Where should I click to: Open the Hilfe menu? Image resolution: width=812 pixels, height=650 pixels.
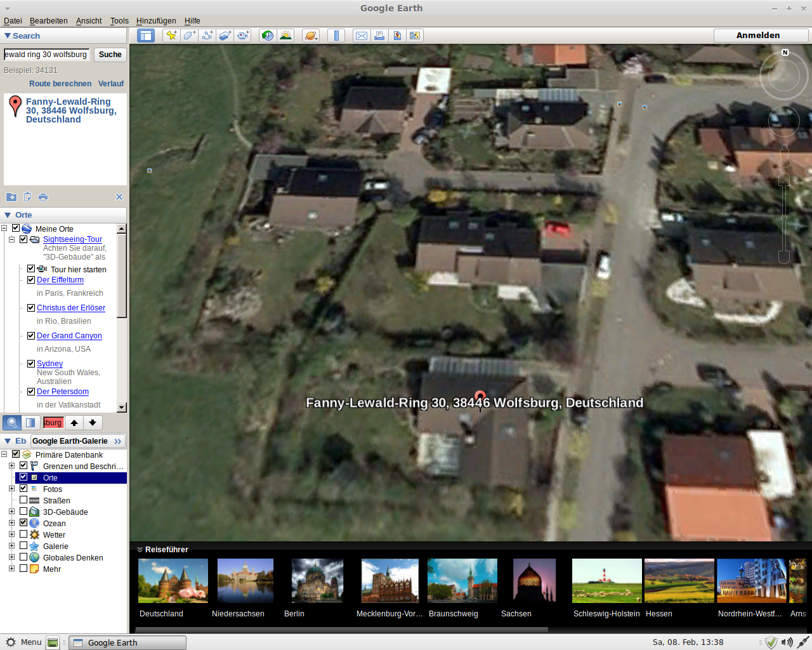192,21
